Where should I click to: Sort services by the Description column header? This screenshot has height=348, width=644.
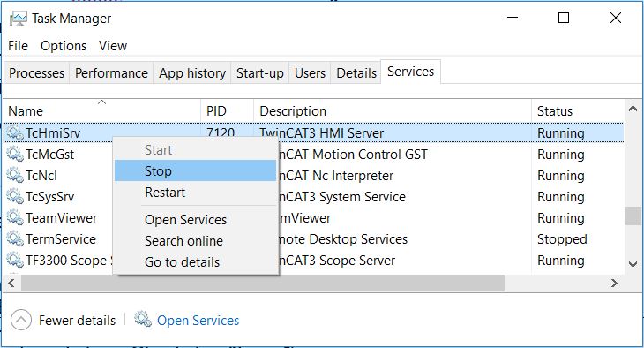pos(393,110)
